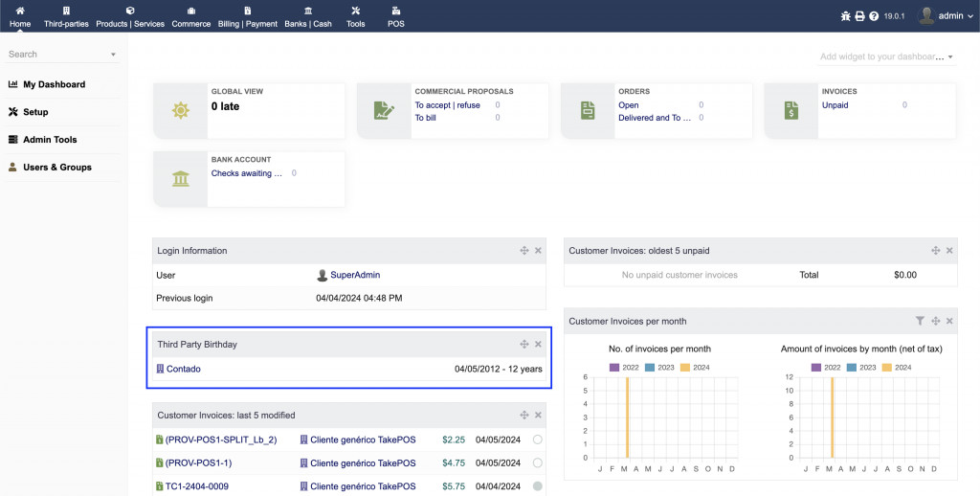The width and height of the screenshot is (980, 496).
Task: Click the print icon in top bar
Action: tap(859, 16)
